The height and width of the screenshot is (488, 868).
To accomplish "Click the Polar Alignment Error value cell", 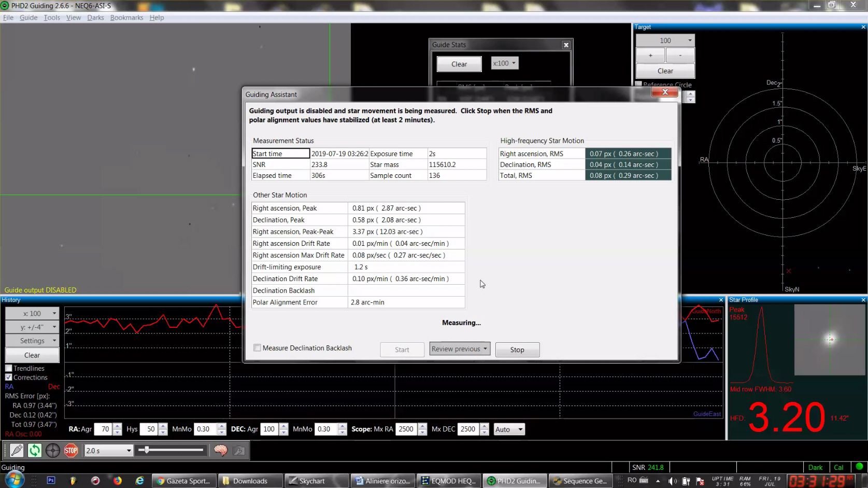I will click(406, 302).
